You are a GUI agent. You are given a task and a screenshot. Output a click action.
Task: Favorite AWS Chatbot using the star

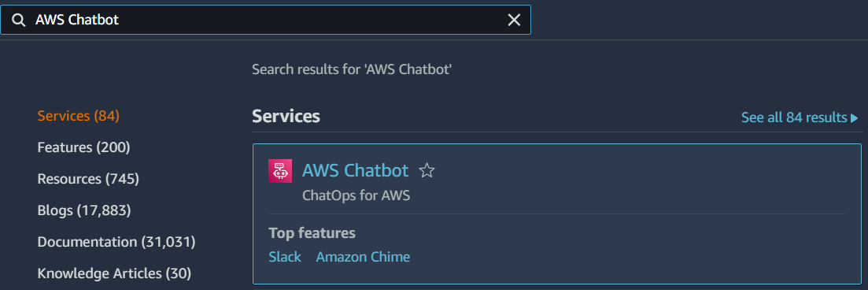point(427,170)
